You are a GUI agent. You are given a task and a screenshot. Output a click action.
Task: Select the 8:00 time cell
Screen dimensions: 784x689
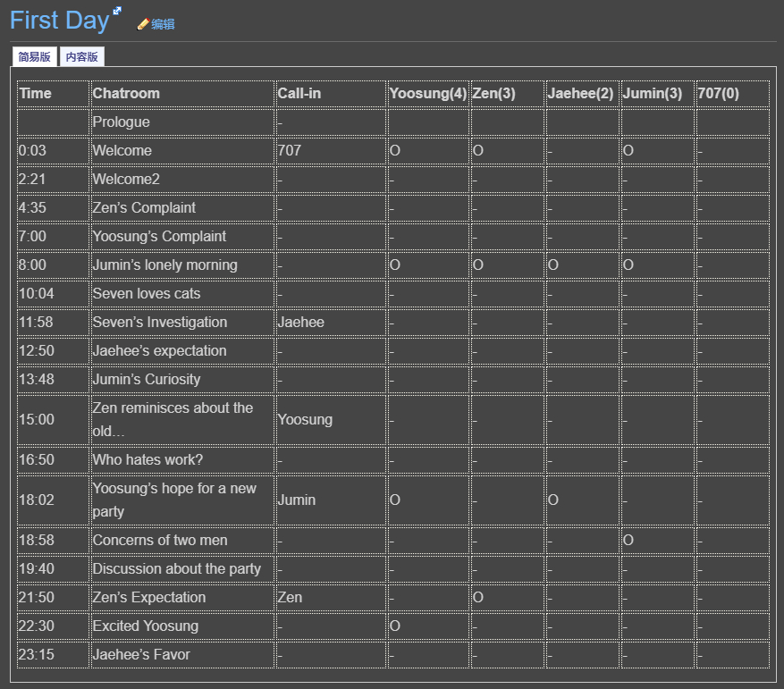point(53,265)
